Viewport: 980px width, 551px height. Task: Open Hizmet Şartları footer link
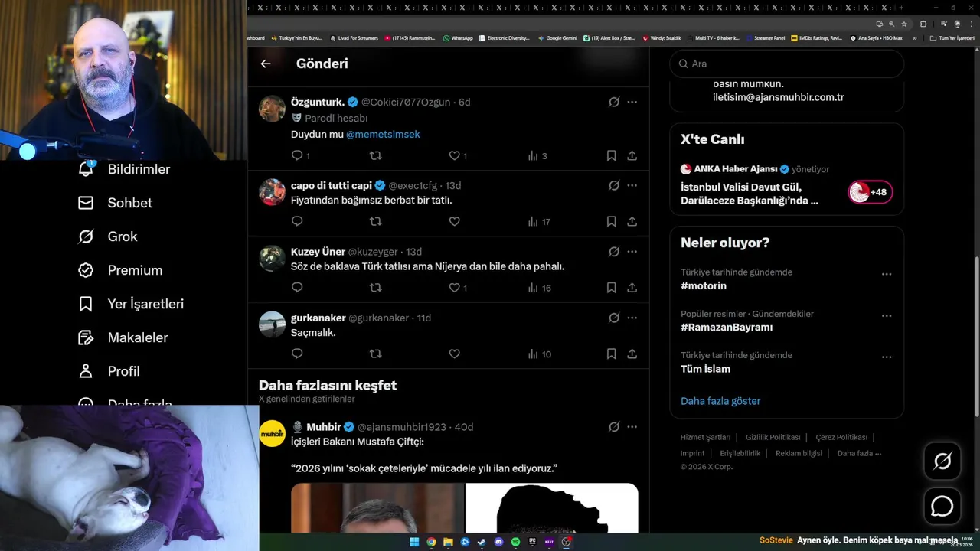click(x=705, y=437)
